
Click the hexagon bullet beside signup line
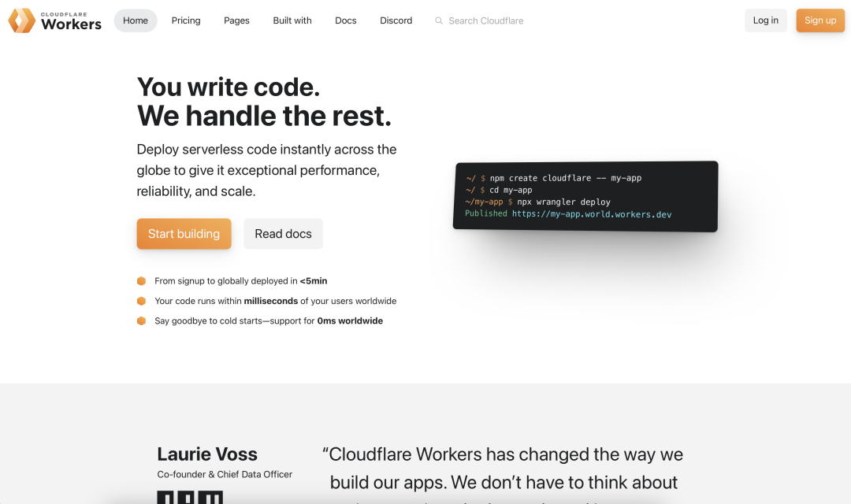[141, 281]
